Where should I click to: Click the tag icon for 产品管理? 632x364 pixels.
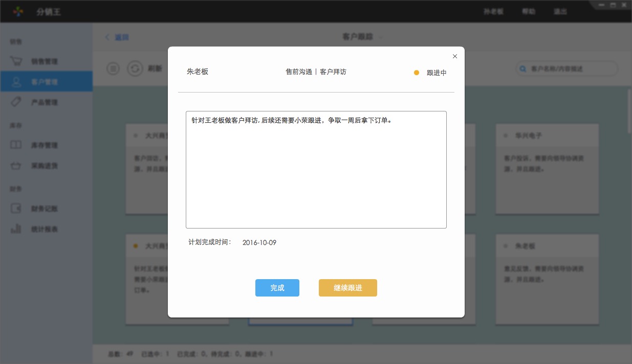16,102
